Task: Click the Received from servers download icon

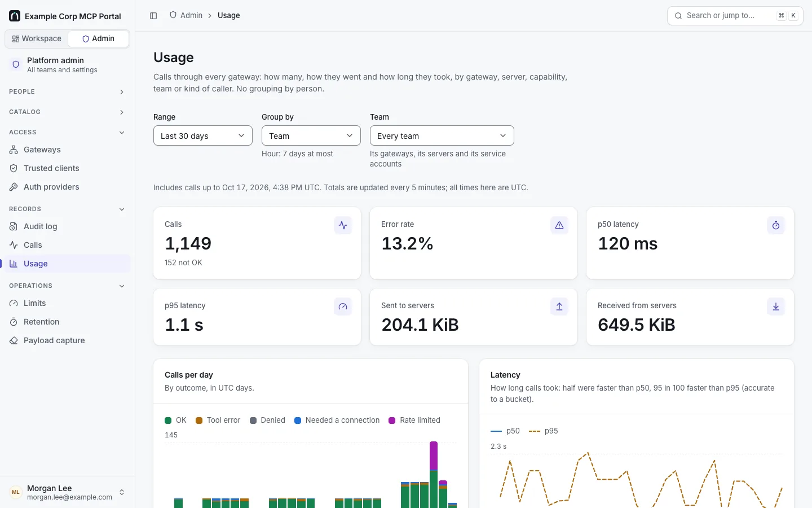Action: pos(776,306)
